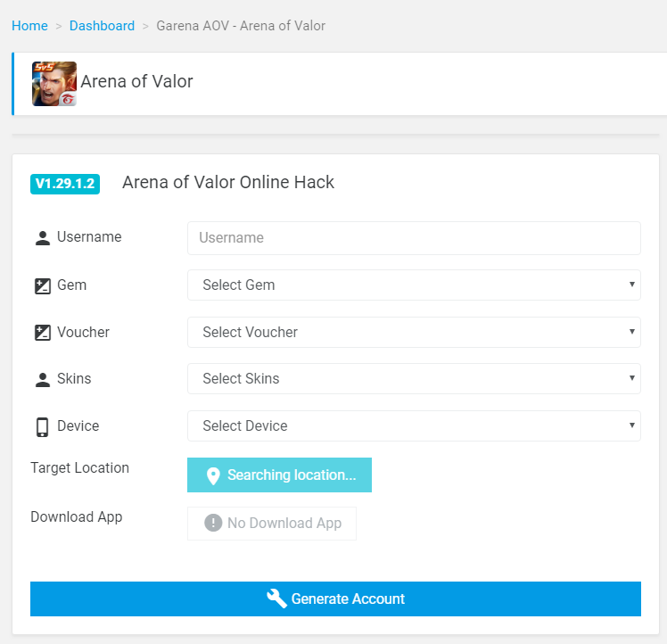Open the Select Gem dropdown
Viewport: 667px width, 644px height.
click(x=414, y=285)
